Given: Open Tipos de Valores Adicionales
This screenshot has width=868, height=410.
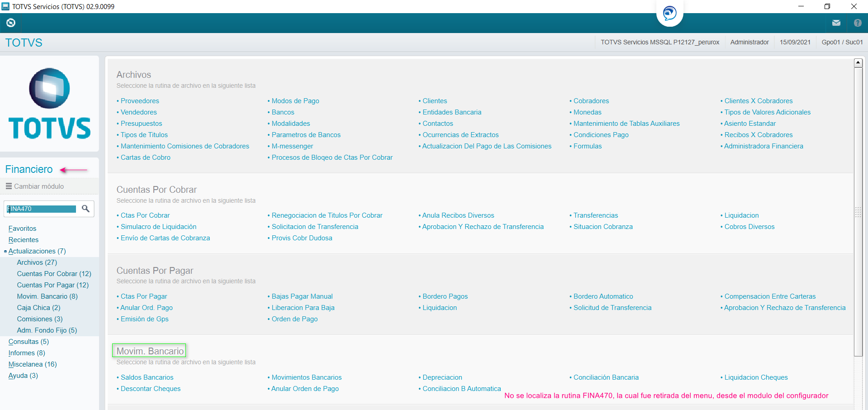Looking at the screenshot, I should point(768,112).
